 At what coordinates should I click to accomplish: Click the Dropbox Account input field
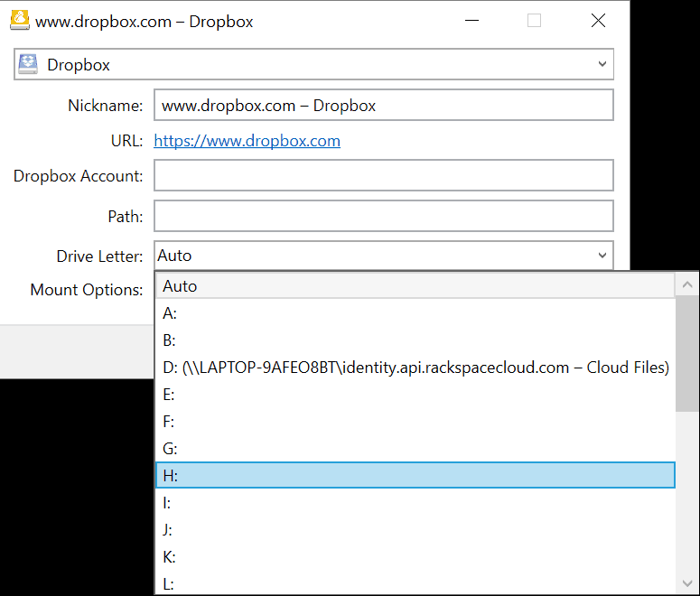coord(384,175)
